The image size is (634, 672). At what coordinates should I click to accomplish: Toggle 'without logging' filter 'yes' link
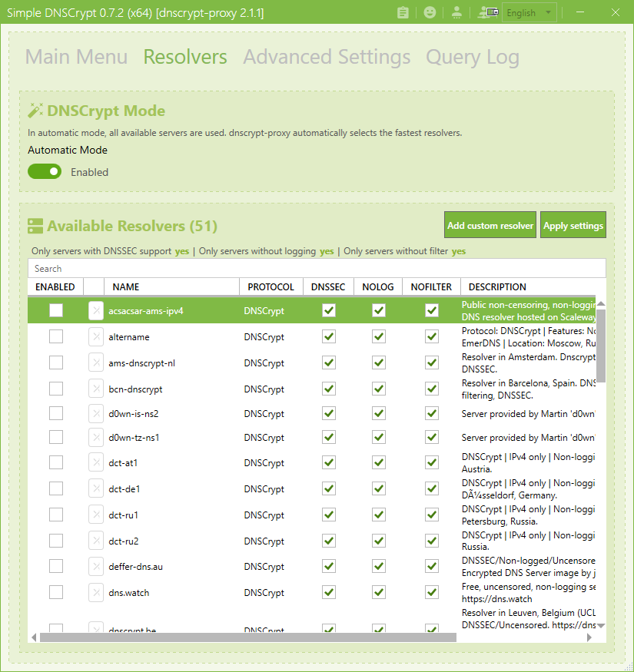[327, 251]
